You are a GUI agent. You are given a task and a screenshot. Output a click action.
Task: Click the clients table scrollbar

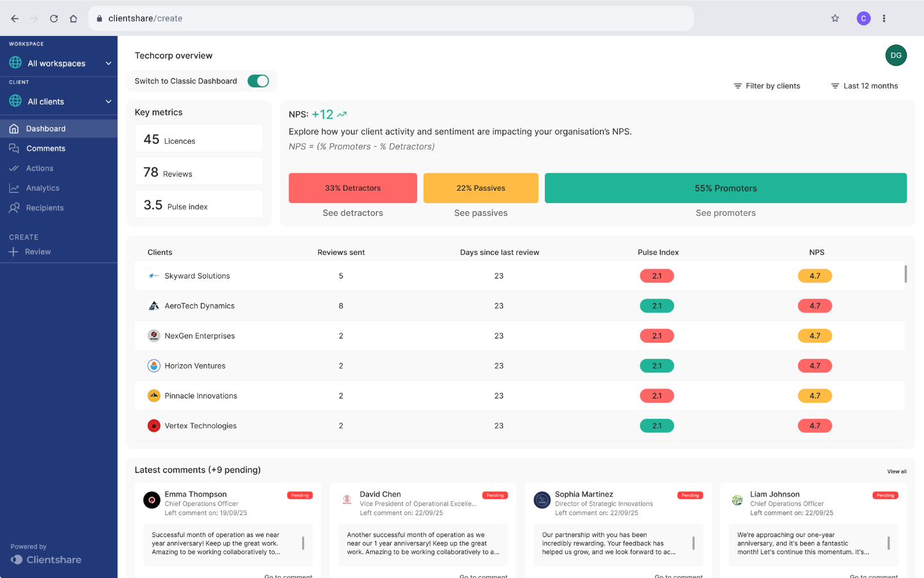click(x=905, y=274)
